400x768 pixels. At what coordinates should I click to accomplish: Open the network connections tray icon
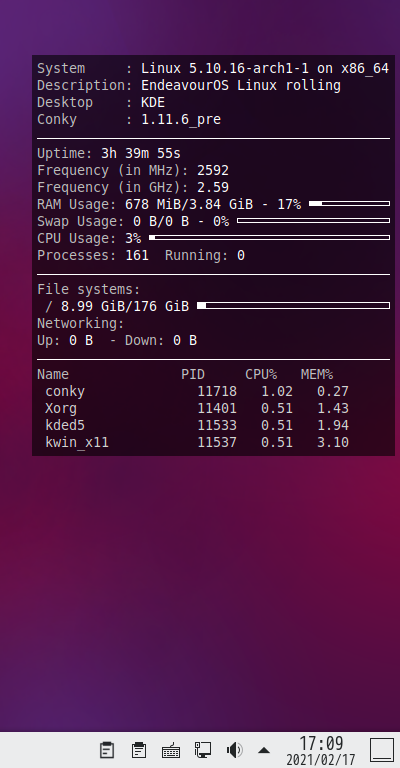[203, 750]
